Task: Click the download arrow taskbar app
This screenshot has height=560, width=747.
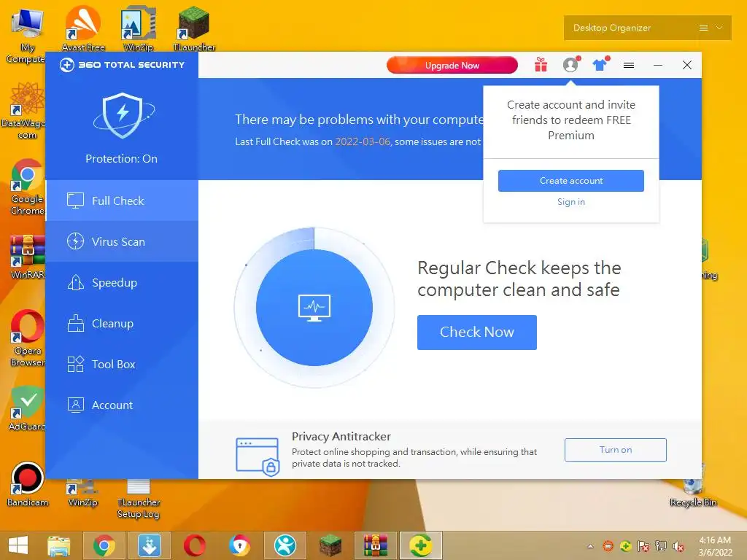Action: click(x=149, y=545)
